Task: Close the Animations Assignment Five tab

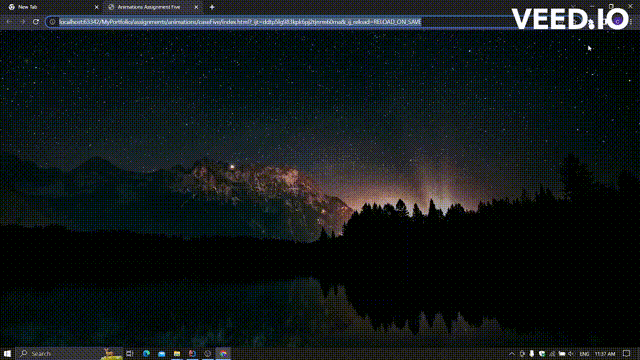Action: pos(196,7)
